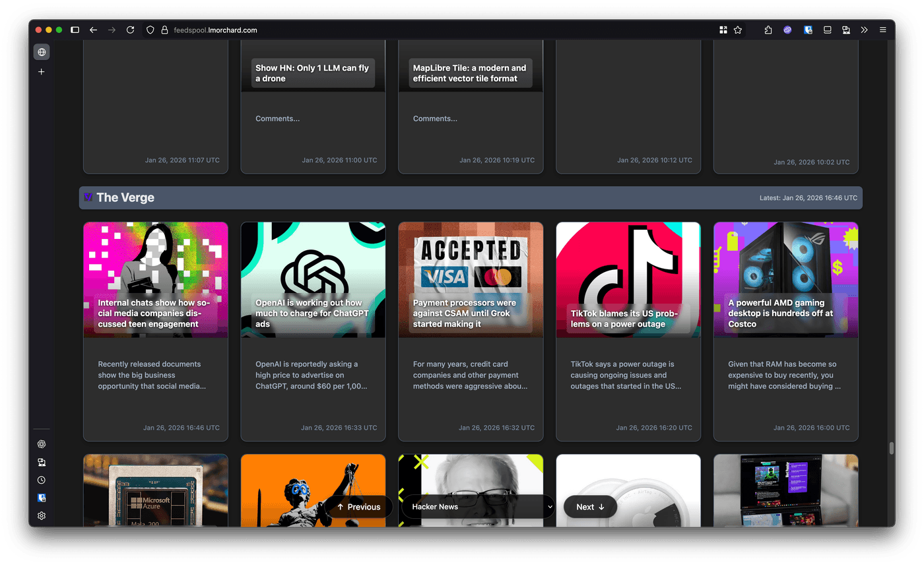
Task: Open the browser hamburger menu
Action: (x=882, y=30)
